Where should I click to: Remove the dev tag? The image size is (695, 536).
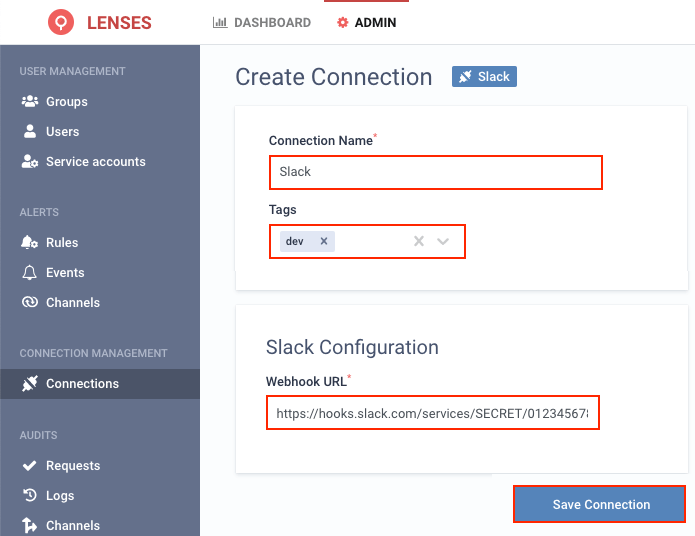pyautogui.click(x=324, y=241)
